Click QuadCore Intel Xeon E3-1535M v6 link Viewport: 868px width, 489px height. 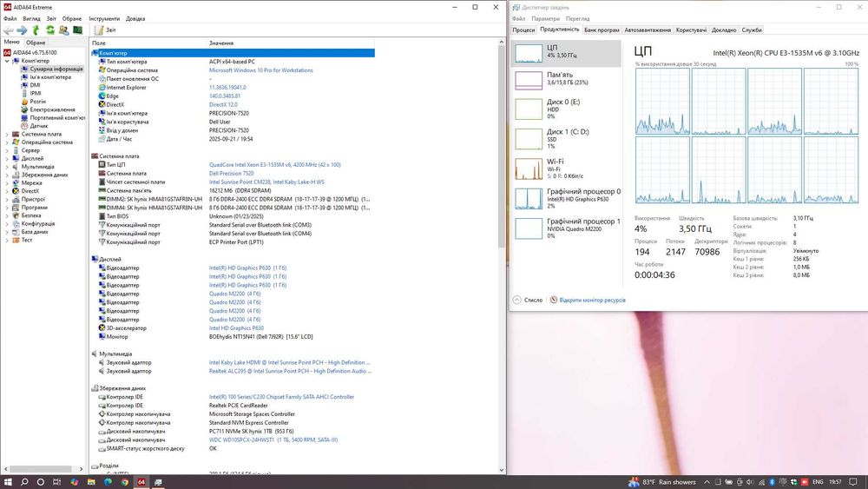[x=274, y=164]
